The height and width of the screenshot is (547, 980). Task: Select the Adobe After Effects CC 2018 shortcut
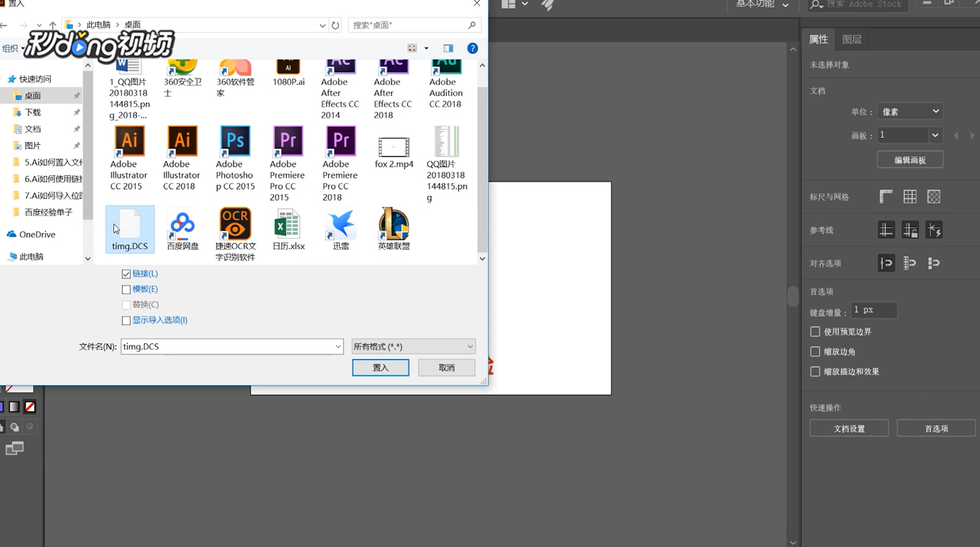(393, 89)
